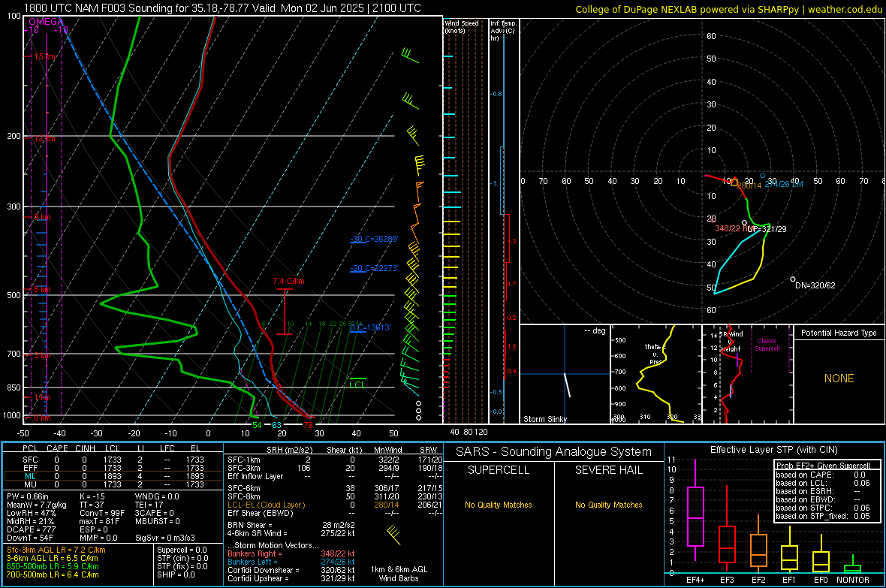Click the magenta 'Classic Supercell' label

(767, 345)
